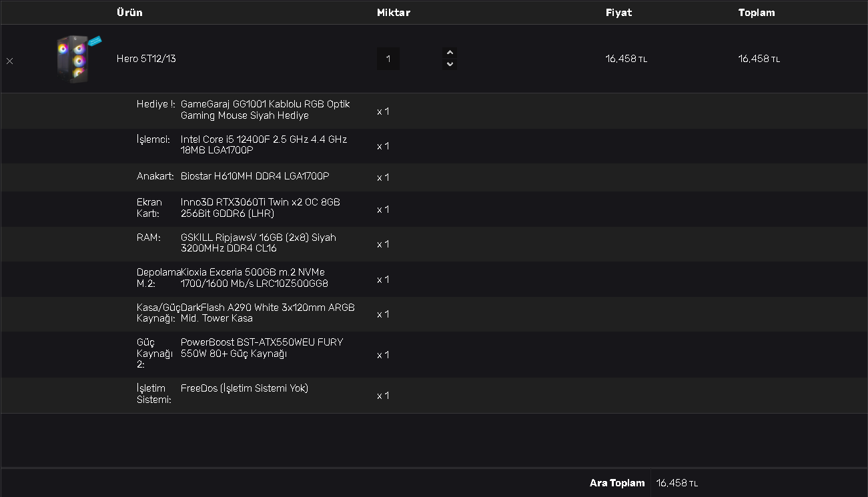Click the quantity input field
This screenshot has width=868, height=497.
click(x=388, y=59)
